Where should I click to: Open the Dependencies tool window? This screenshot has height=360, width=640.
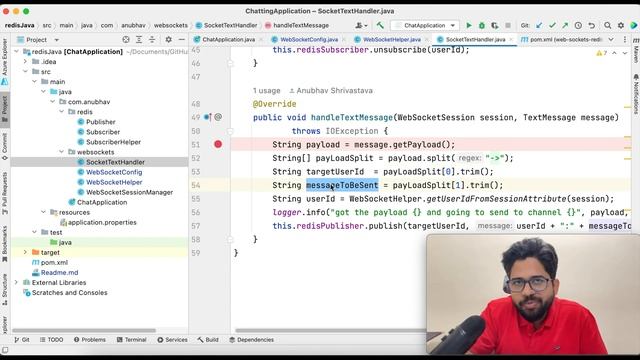tap(251, 340)
